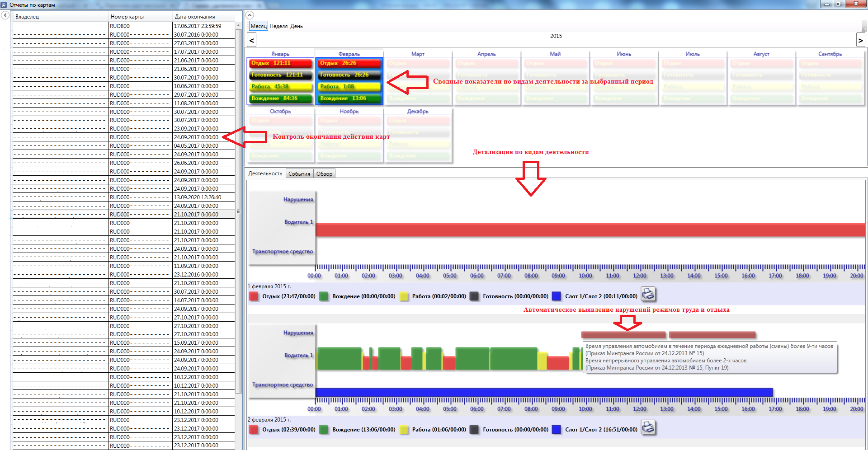
Task: Collapse the calendar panel with round arrow
Action: click(x=250, y=15)
